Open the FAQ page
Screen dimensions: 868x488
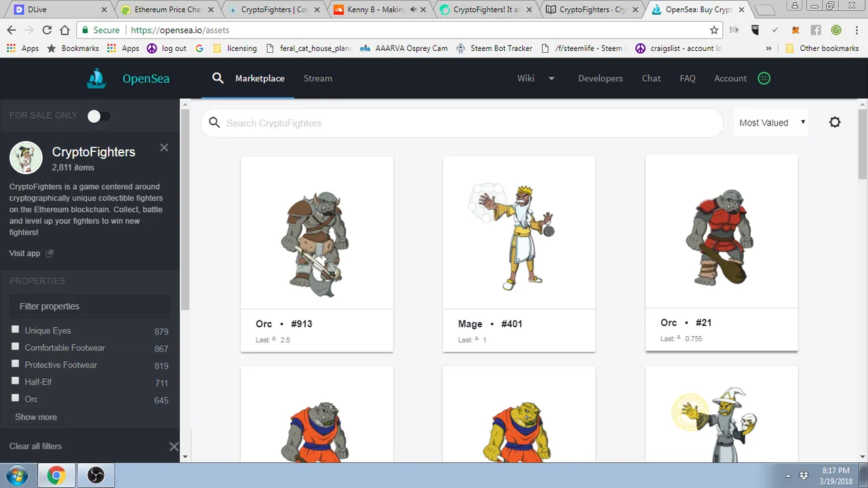tap(688, 79)
